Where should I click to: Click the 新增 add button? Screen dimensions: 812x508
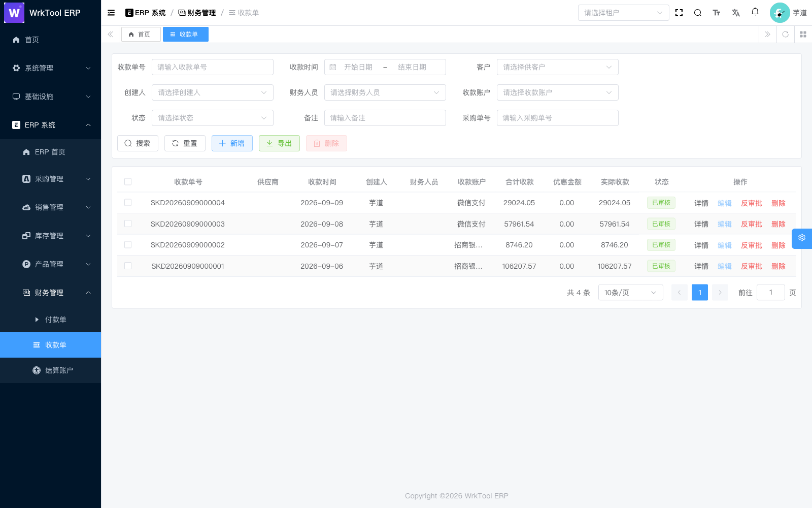[232, 143]
